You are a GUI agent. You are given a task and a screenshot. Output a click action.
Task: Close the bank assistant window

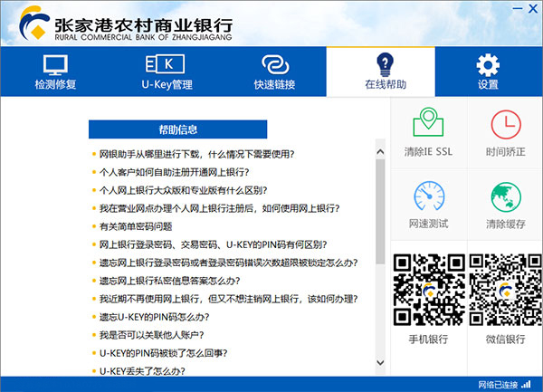click(533, 8)
